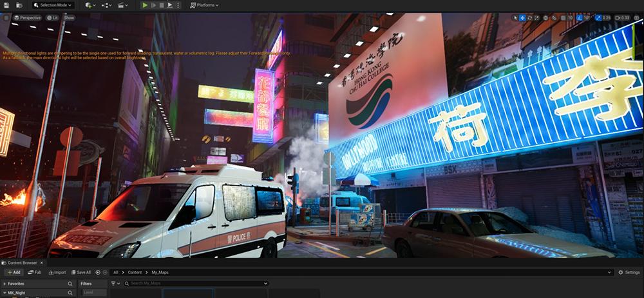Activate the Translate move gizmo tool
The width and height of the screenshot is (644, 298).
522,17
